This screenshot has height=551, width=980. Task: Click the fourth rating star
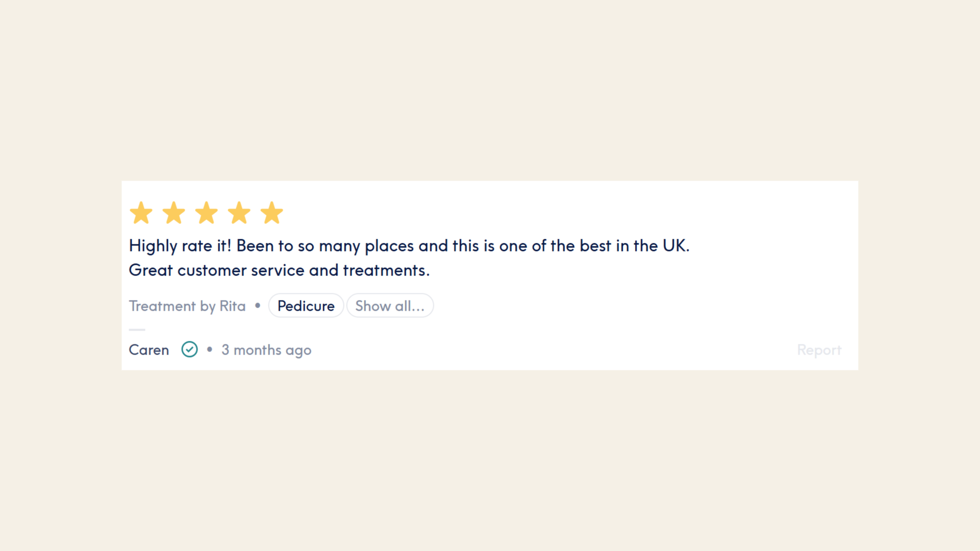pyautogui.click(x=239, y=213)
